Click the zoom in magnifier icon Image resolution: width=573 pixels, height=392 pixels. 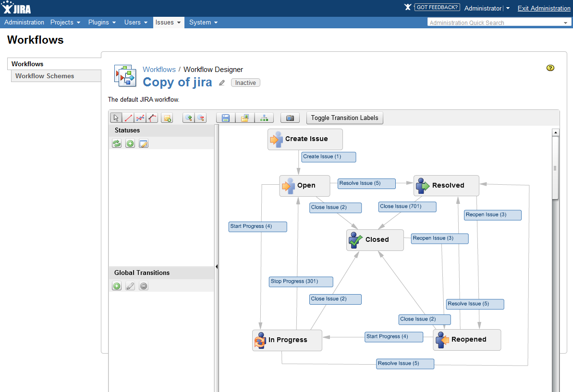[x=188, y=118]
